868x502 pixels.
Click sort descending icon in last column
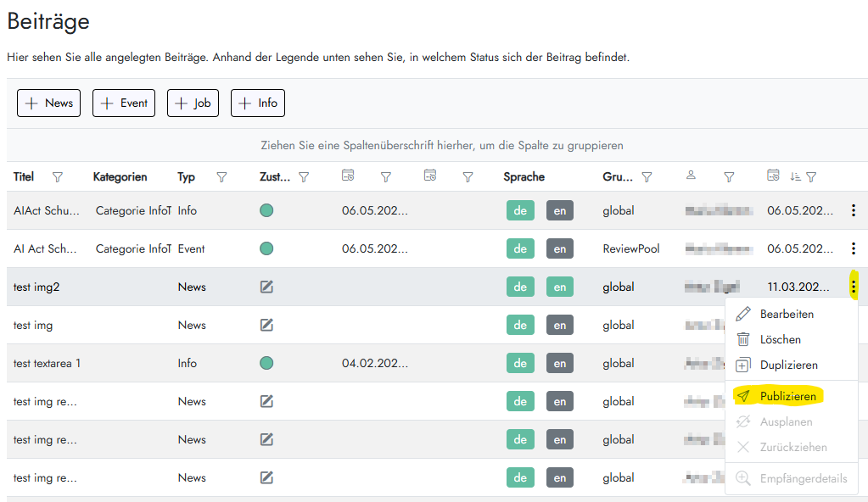coord(795,177)
